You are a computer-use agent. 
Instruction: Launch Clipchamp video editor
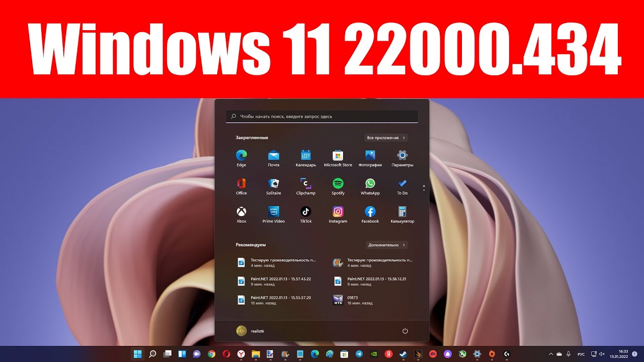306,186
